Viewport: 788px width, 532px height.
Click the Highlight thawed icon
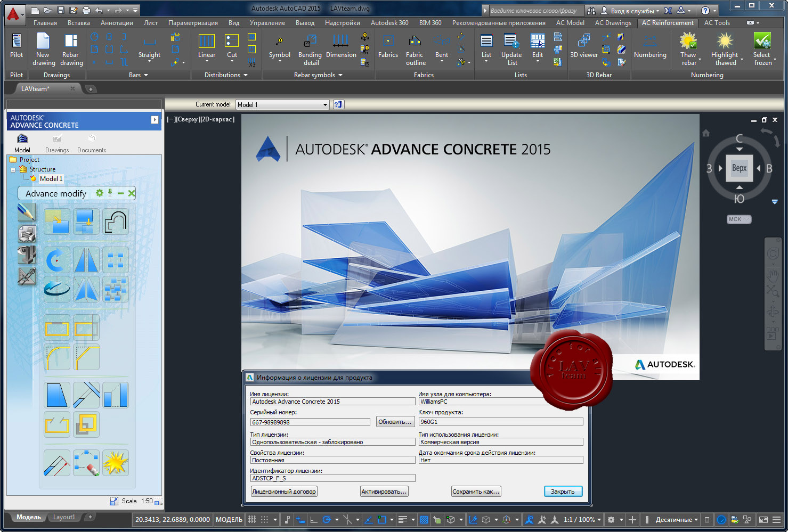[x=725, y=42]
